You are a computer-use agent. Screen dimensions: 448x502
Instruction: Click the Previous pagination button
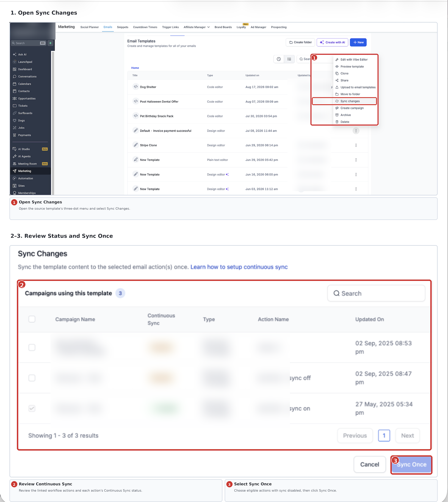[x=355, y=436]
